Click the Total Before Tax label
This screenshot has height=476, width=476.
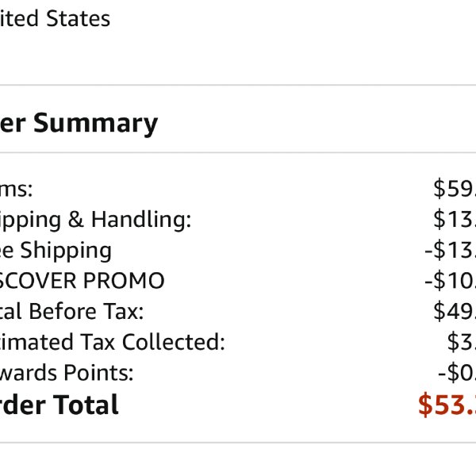tap(71, 312)
